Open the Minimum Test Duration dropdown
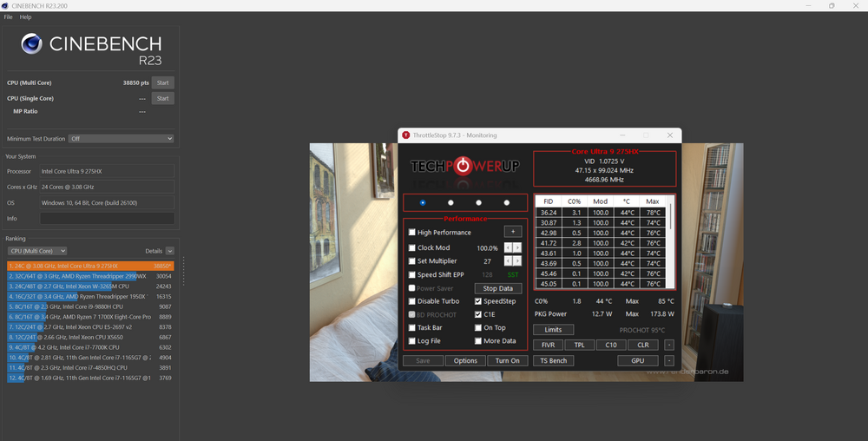 click(122, 139)
